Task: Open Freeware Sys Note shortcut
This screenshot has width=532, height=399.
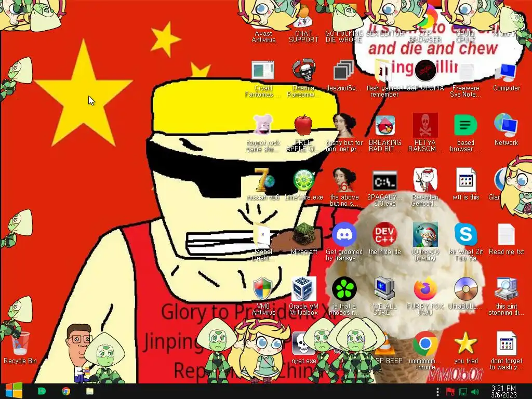Action: [x=465, y=78]
